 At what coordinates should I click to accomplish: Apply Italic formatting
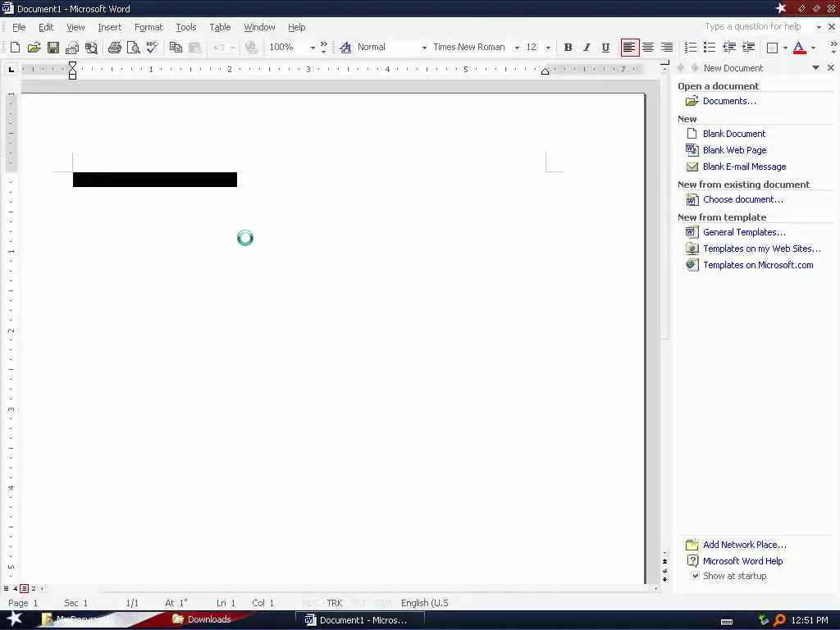point(587,48)
